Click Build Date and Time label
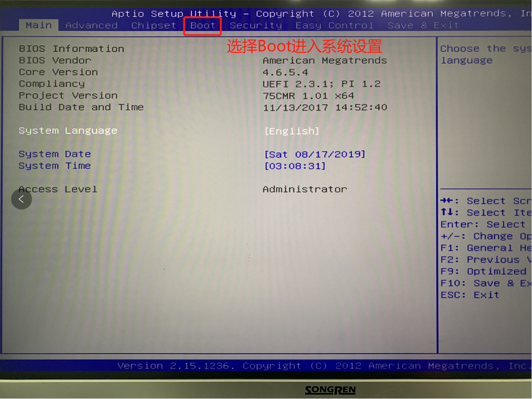This screenshot has width=532, height=399. coord(81,107)
